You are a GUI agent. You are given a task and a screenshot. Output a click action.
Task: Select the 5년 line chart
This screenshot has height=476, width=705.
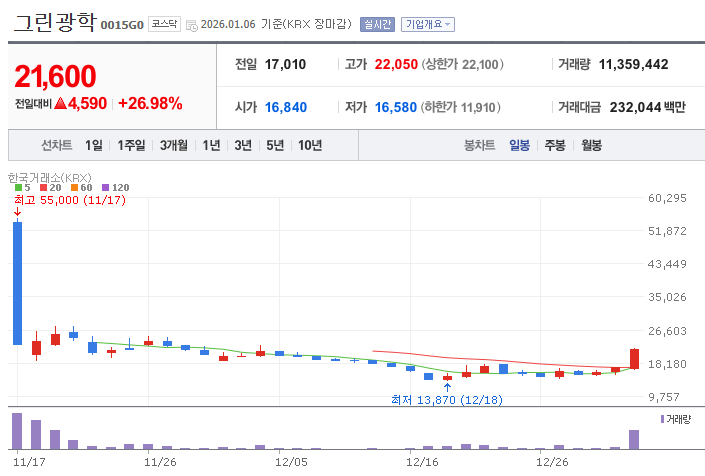275,145
